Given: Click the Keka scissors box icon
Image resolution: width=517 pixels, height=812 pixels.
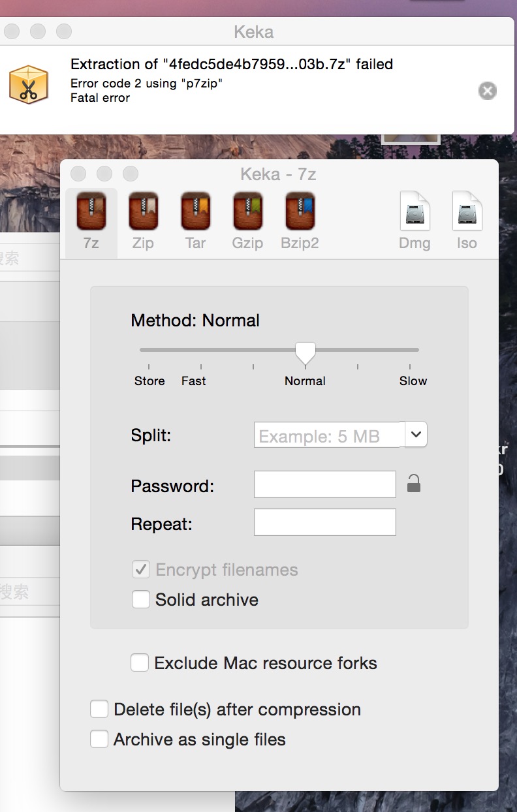Looking at the screenshot, I should pos(29,84).
